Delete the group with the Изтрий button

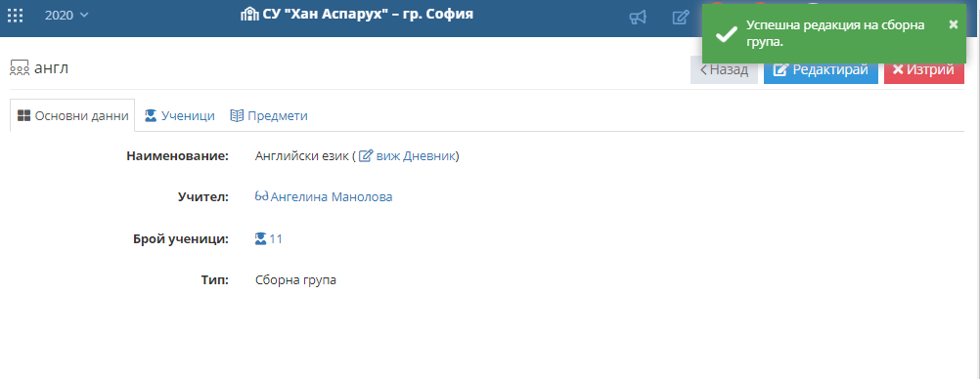tap(923, 70)
